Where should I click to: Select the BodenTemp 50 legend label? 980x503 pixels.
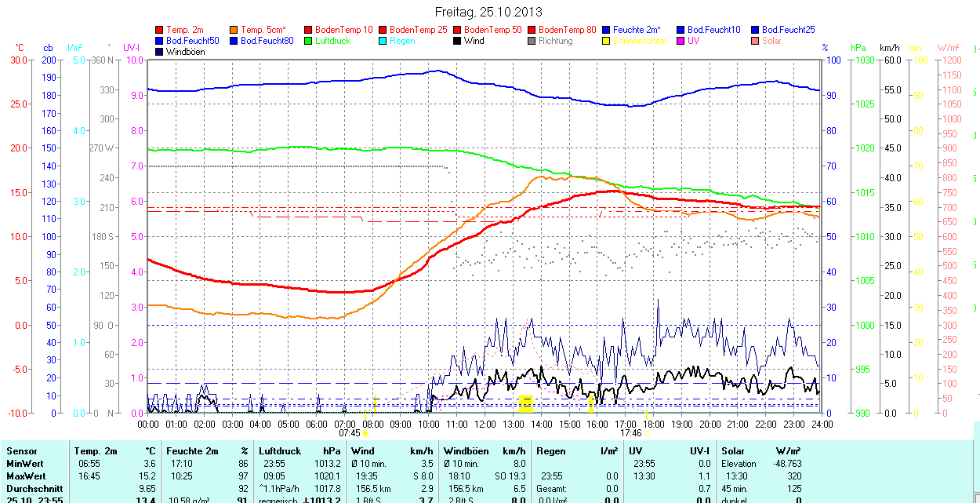point(493,30)
